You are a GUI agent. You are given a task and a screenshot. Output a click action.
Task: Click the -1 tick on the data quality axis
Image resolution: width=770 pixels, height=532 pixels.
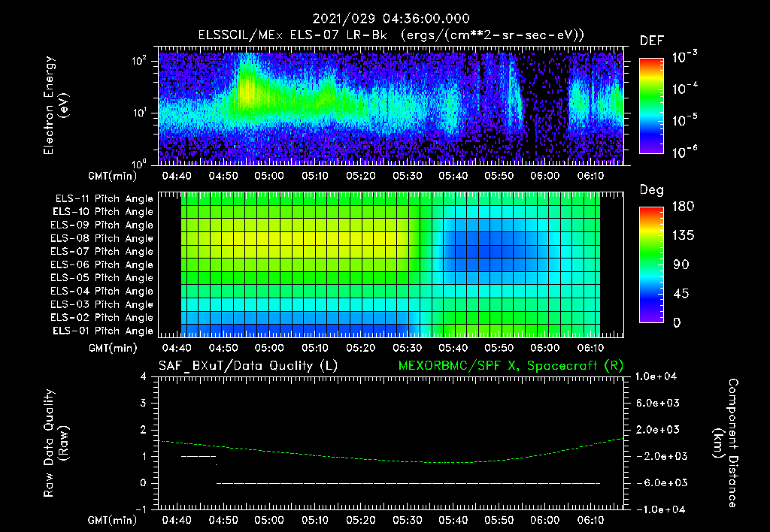click(x=140, y=509)
